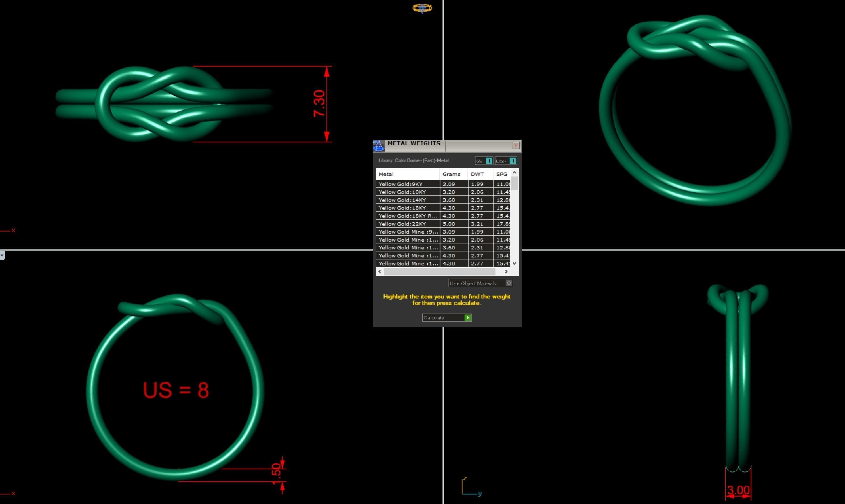Toggle the GV library switch
This screenshot has height=504, width=845.
pos(484,161)
